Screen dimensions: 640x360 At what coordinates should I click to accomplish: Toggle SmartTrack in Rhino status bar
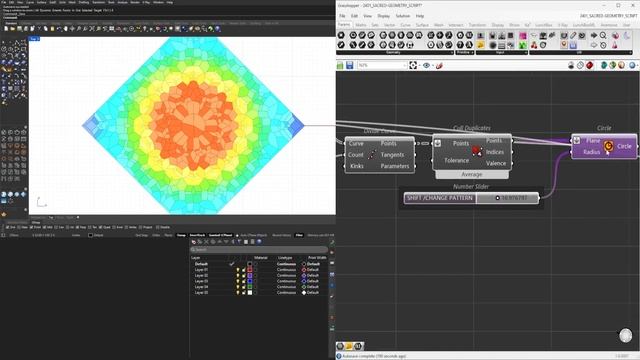click(x=197, y=235)
